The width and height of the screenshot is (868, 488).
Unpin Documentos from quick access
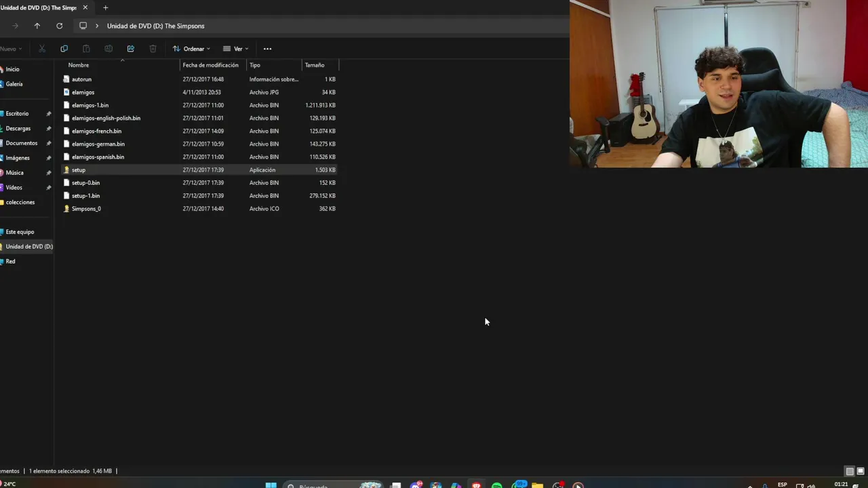48,144
